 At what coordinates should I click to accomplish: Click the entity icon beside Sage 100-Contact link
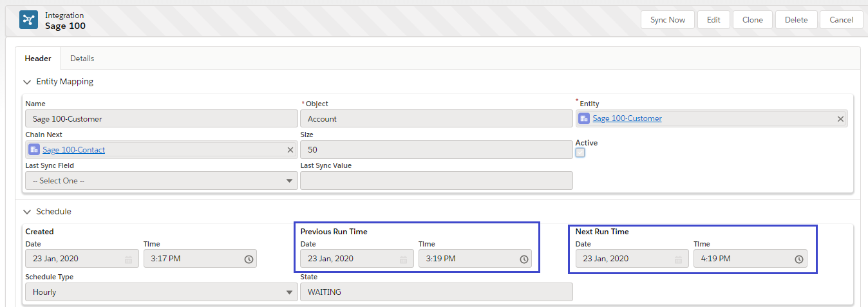pyautogui.click(x=33, y=150)
